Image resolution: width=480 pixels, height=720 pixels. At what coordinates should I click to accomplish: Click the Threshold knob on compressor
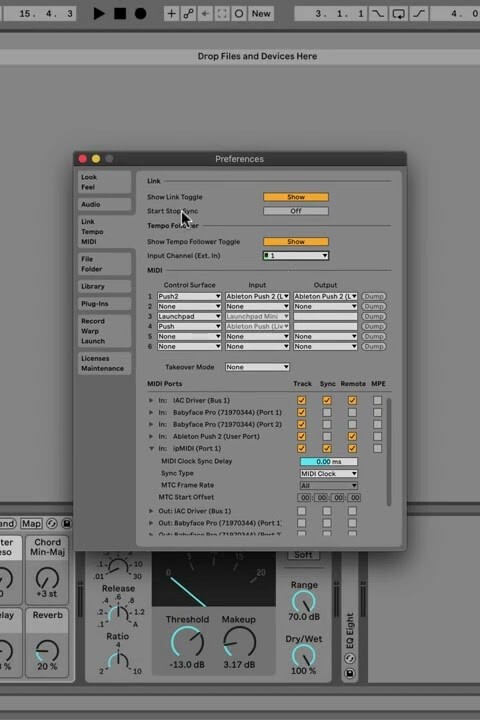tap(187, 641)
